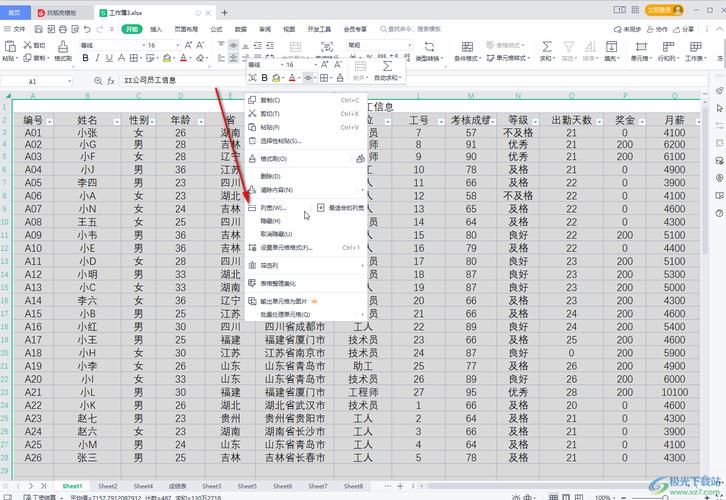Viewport: 726px width, 500px height.
Task: Toggle Italic in the ribbon
Action: tap(97, 58)
